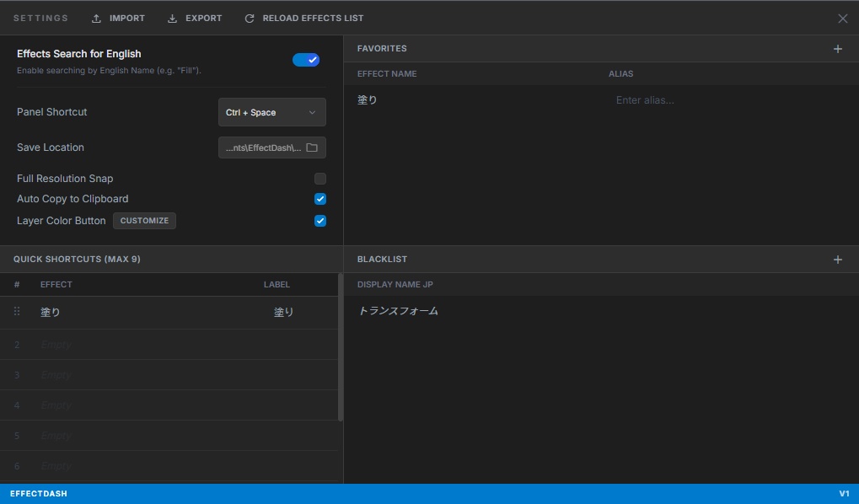Open the Panel Shortcut dropdown
The width and height of the screenshot is (859, 504).
(271, 112)
